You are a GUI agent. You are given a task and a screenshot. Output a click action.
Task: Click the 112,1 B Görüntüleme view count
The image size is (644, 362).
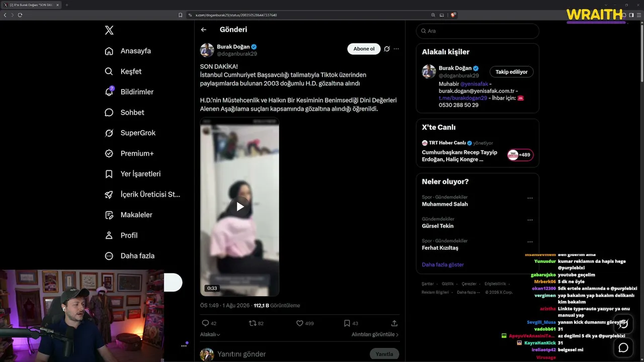[x=277, y=305]
